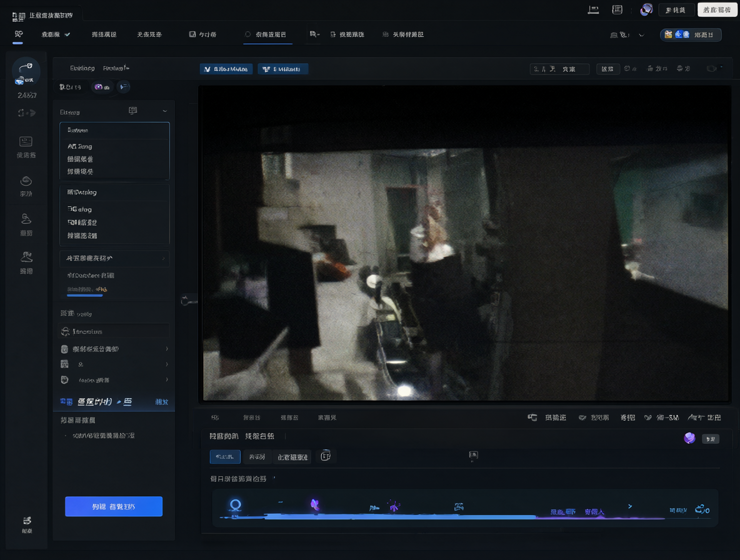The height and width of the screenshot is (560, 740).
Task: Expand the collapsed row between the lists and the slider
Action: click(x=114, y=259)
